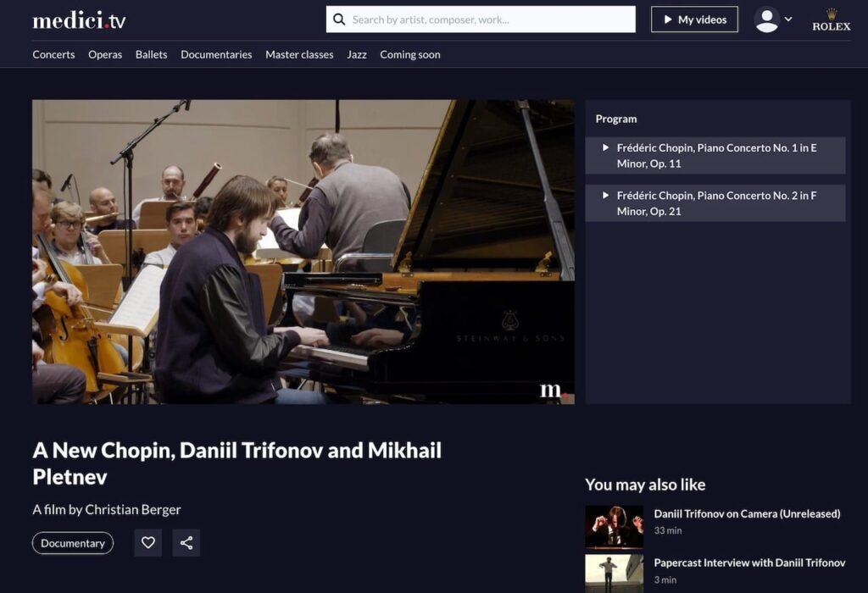
Task: Open the Documentaries section
Action: coord(216,54)
